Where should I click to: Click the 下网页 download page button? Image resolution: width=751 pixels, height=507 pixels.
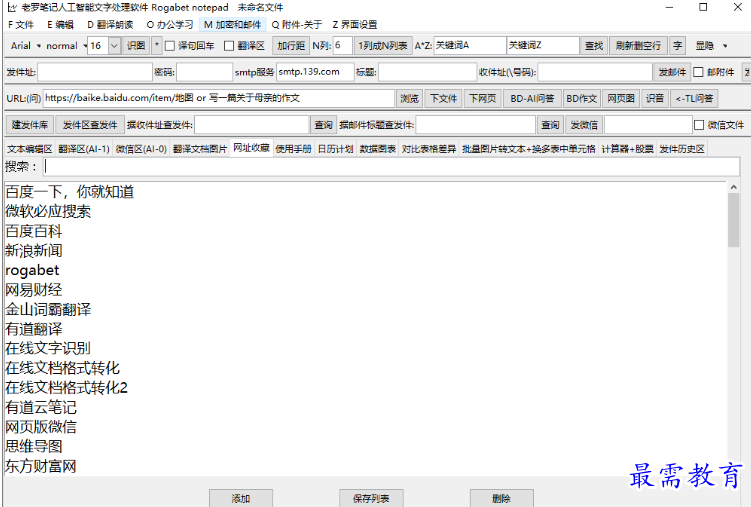coord(483,99)
